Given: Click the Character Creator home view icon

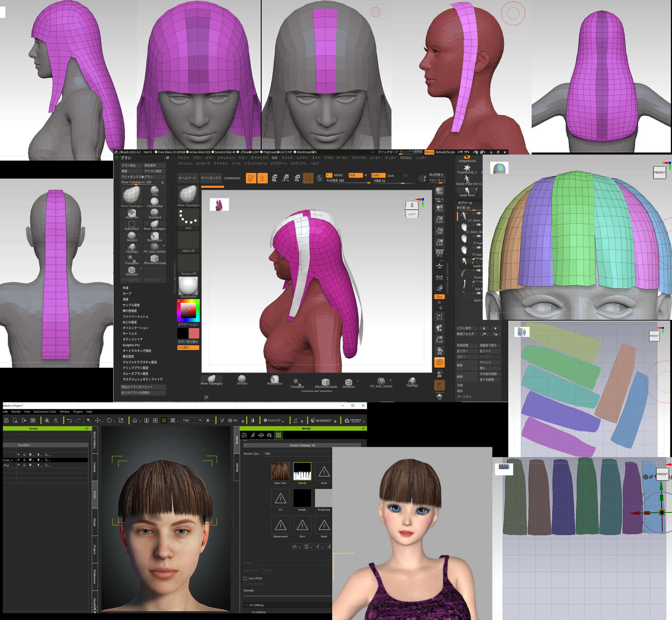Looking at the screenshot, I should (x=135, y=421).
